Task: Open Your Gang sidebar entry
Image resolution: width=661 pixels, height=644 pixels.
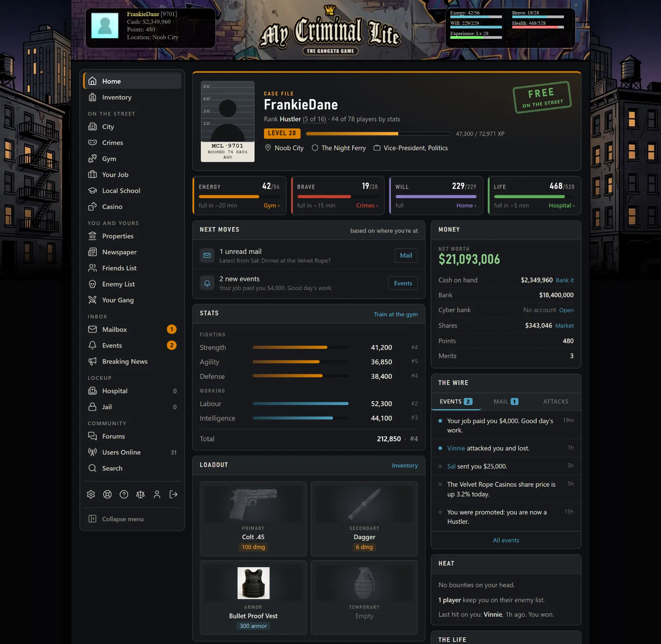Action: pyautogui.click(x=132, y=300)
